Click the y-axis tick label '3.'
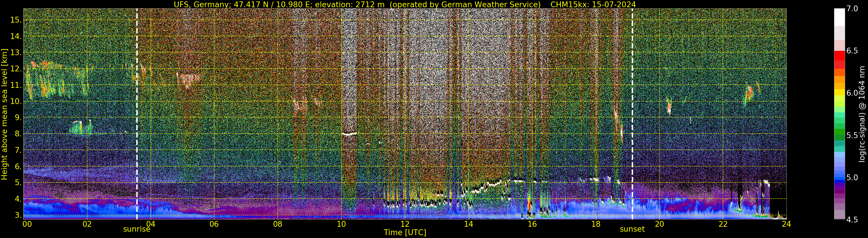Screen dimensions: 868x238 pos(18,215)
